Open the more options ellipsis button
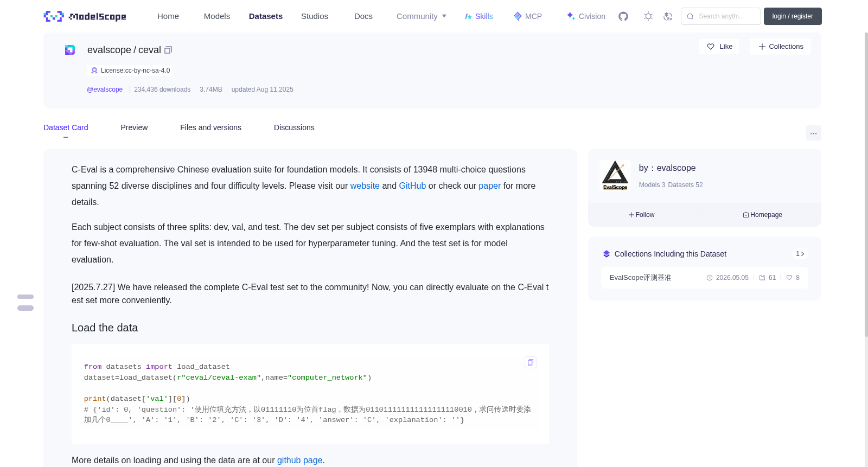868x467 pixels. [813, 133]
